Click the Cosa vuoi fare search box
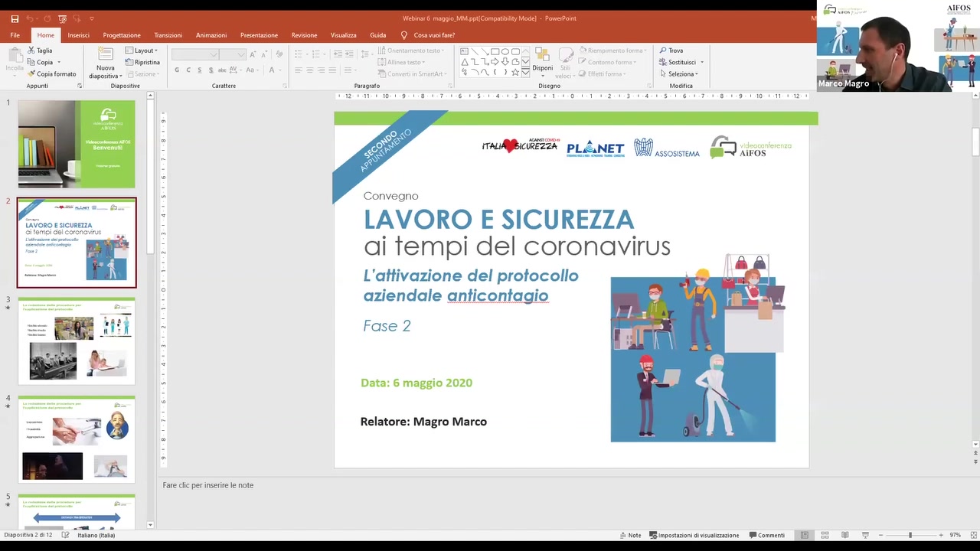The width and height of the screenshot is (980, 551). point(428,35)
